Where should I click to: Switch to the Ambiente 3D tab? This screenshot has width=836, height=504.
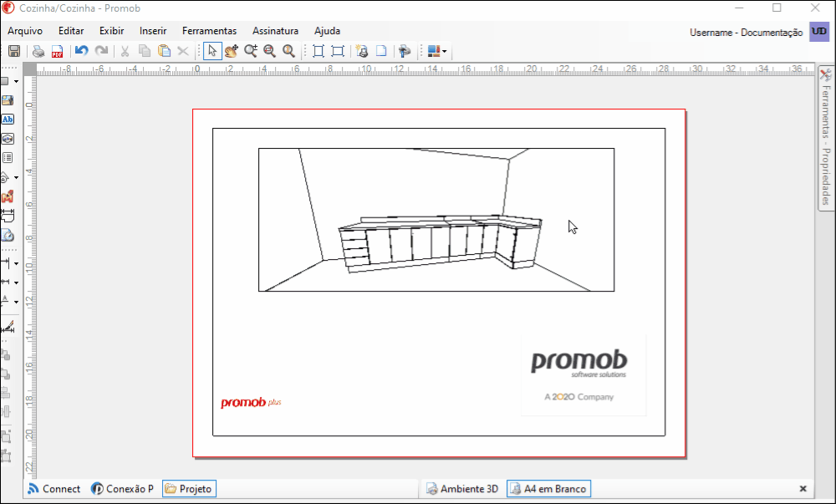tap(463, 489)
